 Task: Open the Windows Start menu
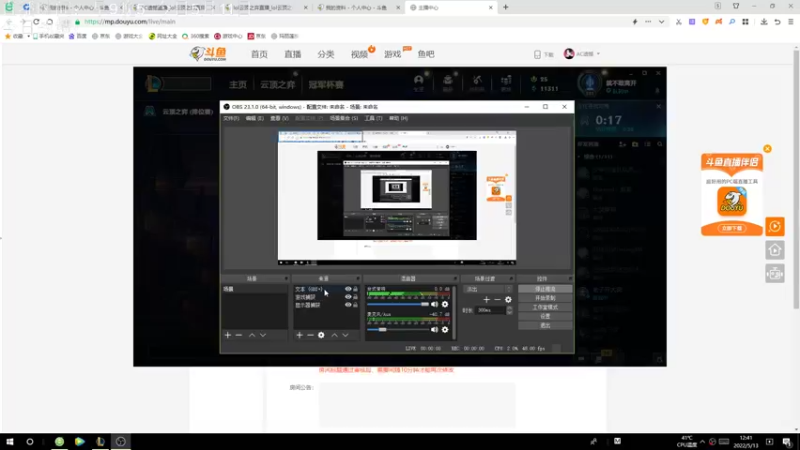pyautogui.click(x=10, y=441)
